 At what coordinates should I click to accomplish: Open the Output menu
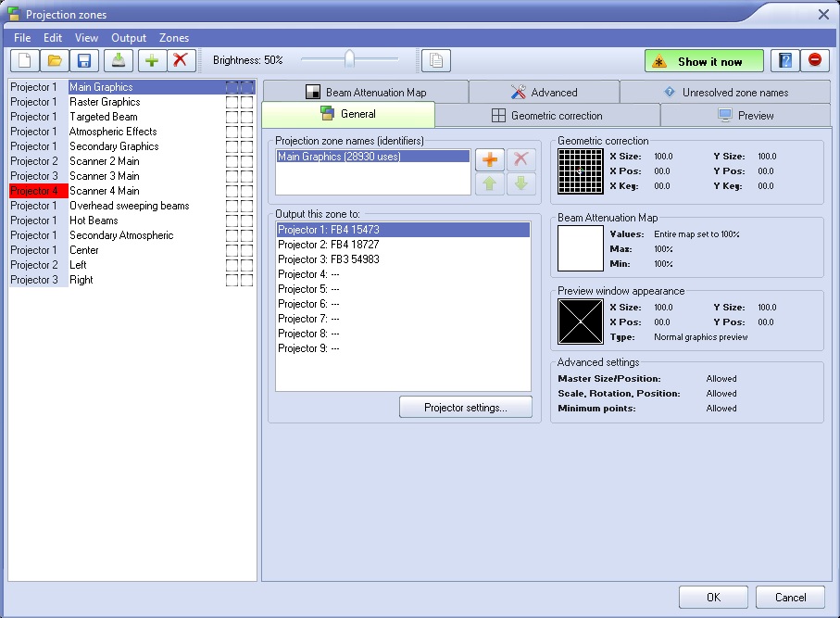129,38
